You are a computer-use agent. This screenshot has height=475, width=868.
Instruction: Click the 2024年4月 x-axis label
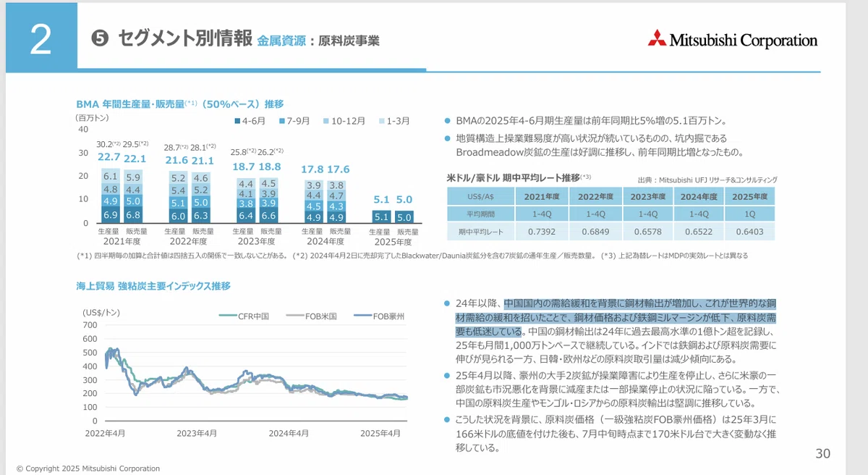[x=289, y=433]
